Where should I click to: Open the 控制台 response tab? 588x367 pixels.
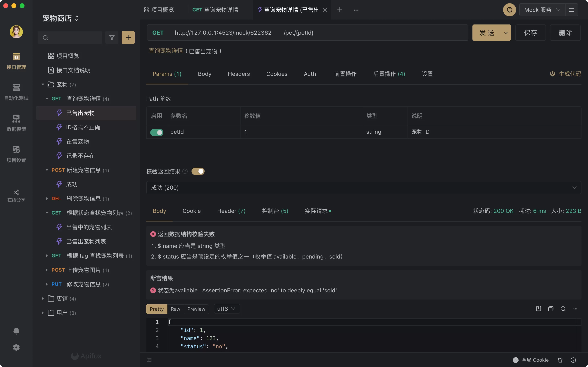pyautogui.click(x=275, y=211)
